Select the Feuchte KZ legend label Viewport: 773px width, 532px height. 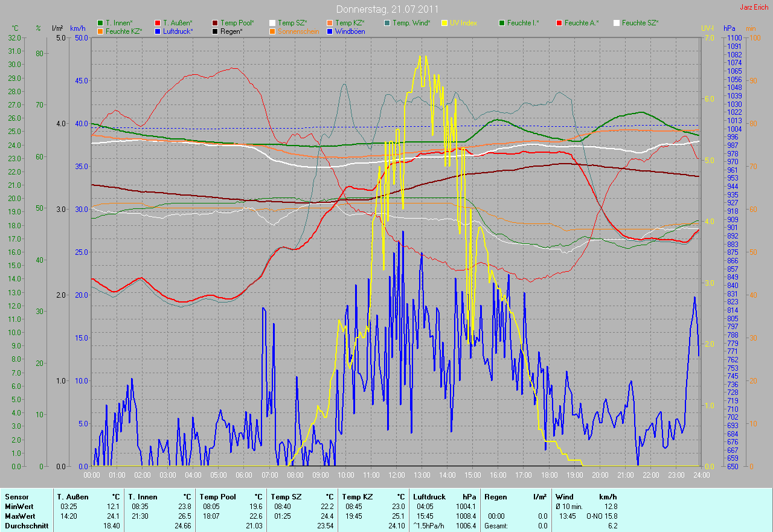tap(124, 31)
